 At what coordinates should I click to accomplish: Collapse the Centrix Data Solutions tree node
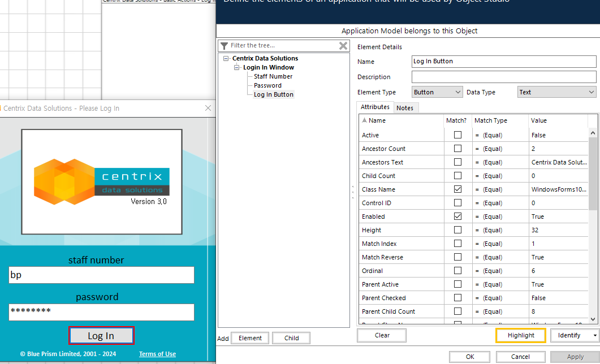click(226, 59)
